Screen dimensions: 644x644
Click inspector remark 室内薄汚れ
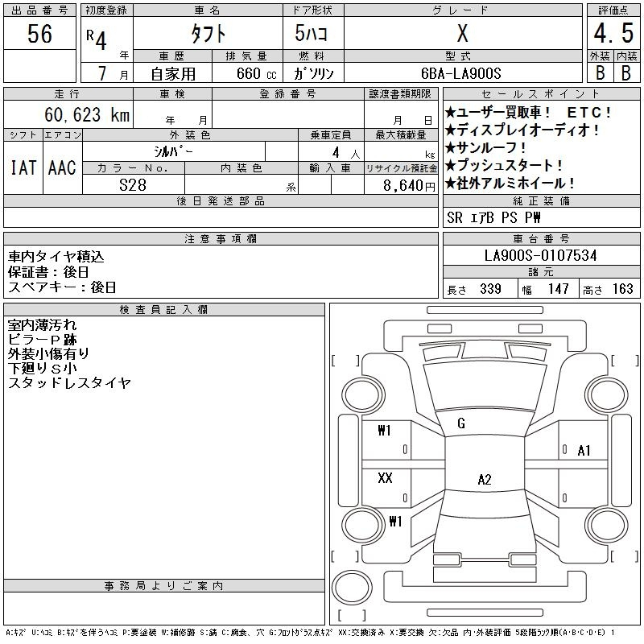pyautogui.click(x=42, y=325)
